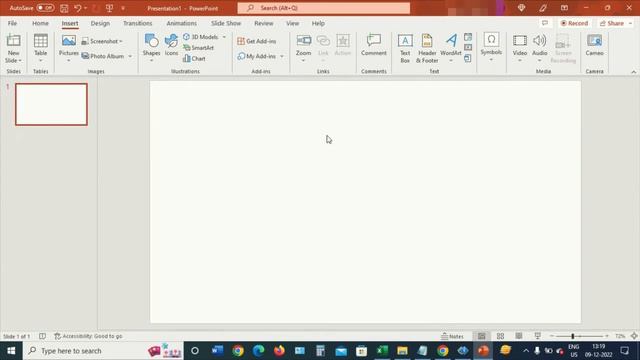Expand 3D Models dropdown arrow

coord(224,37)
